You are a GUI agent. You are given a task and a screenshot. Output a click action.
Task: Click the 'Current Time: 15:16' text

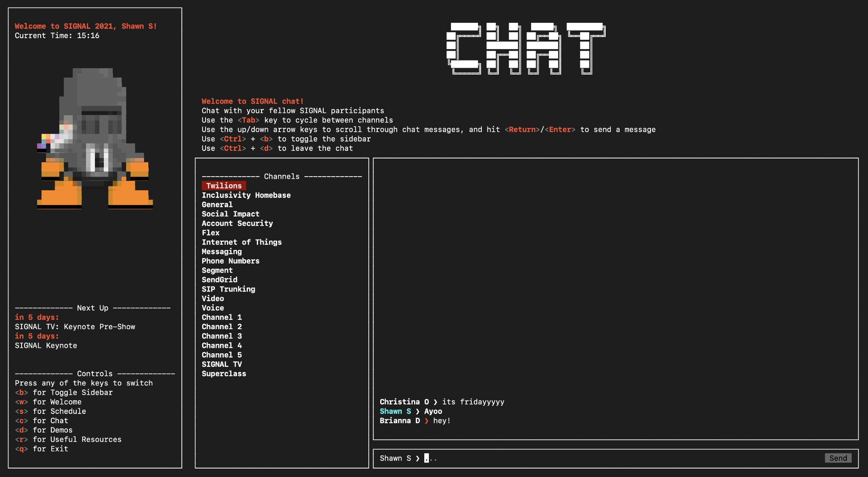pos(57,36)
